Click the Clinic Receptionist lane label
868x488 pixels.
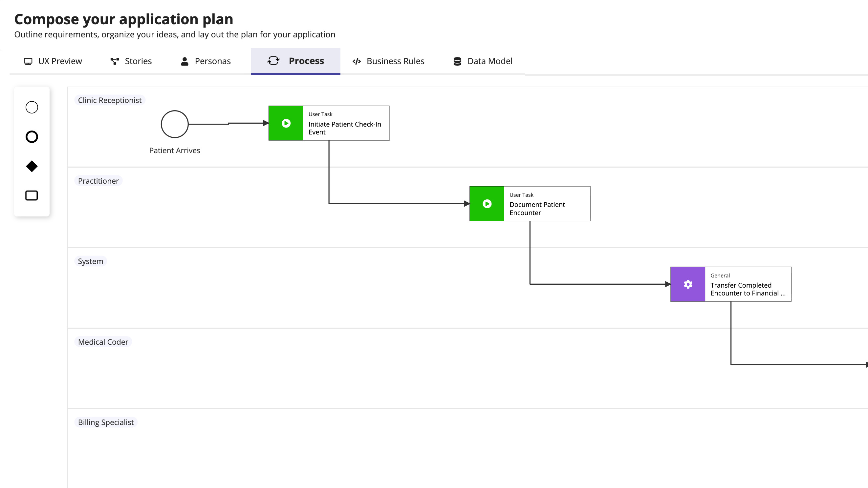tap(110, 100)
